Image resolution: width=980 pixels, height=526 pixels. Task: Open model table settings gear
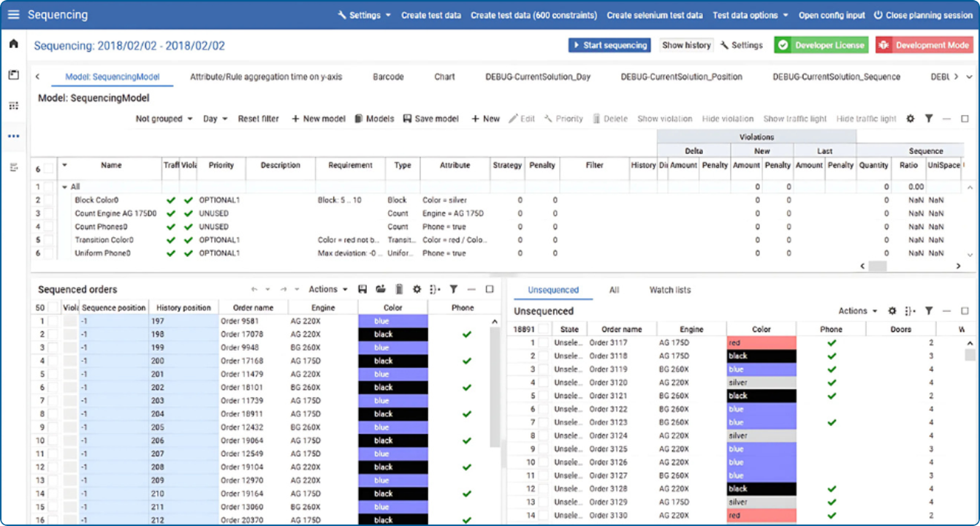(910, 119)
